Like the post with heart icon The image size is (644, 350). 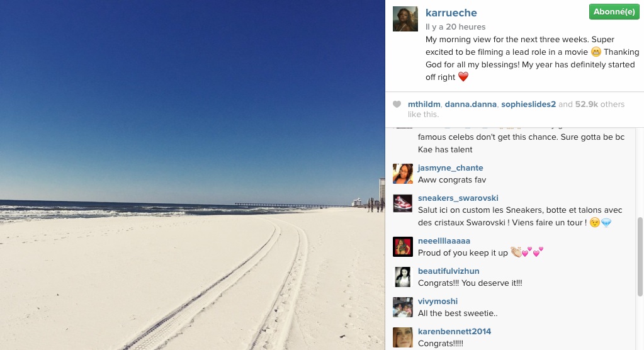coord(397,104)
